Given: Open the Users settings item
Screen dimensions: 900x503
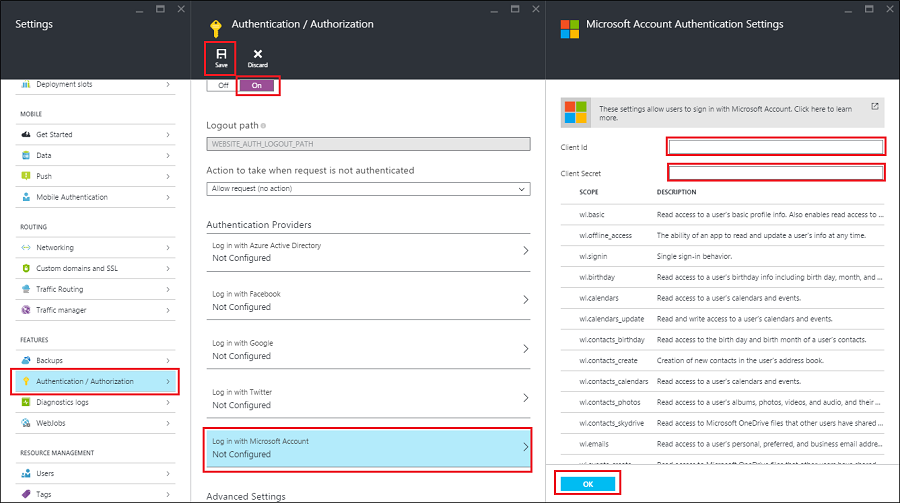Looking at the screenshot, I should (95, 473).
